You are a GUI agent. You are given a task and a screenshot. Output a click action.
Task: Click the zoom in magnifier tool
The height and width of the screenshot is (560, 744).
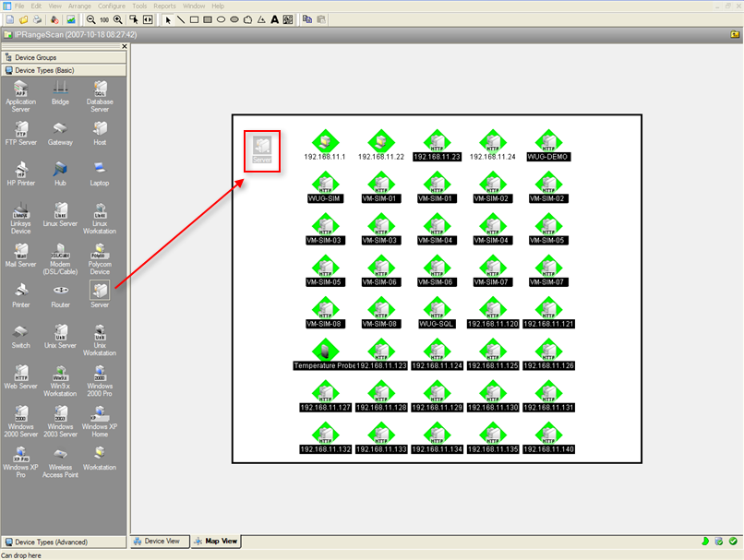pyautogui.click(x=117, y=18)
